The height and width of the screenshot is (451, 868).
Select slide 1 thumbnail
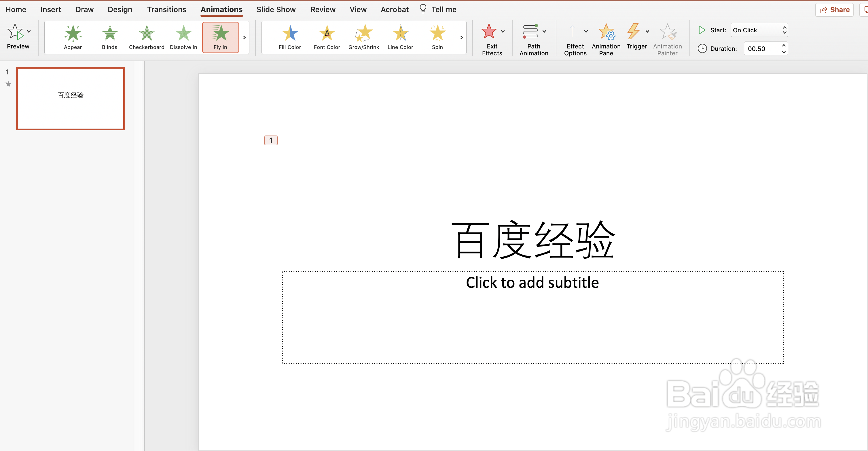[71, 98]
